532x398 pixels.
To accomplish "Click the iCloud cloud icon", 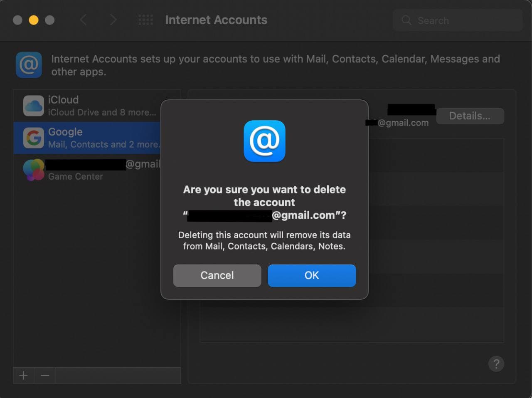I will click(x=33, y=106).
